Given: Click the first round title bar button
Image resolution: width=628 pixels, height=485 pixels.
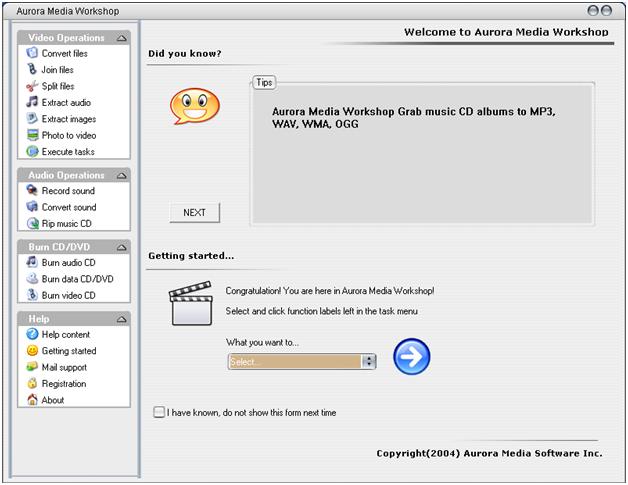Looking at the screenshot, I should click(593, 10).
